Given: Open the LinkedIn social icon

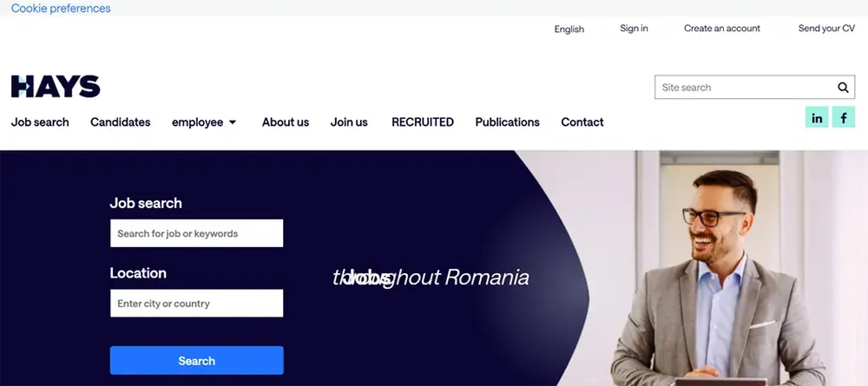Looking at the screenshot, I should pos(817,117).
